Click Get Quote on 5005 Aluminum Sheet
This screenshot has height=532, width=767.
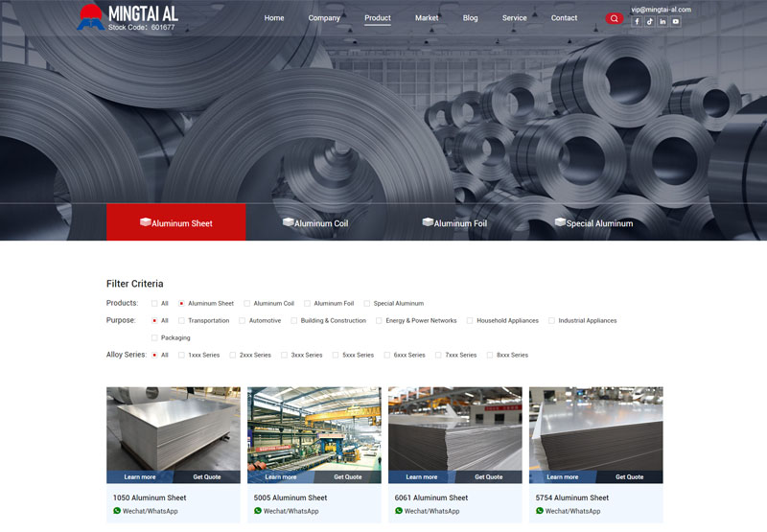(347, 476)
